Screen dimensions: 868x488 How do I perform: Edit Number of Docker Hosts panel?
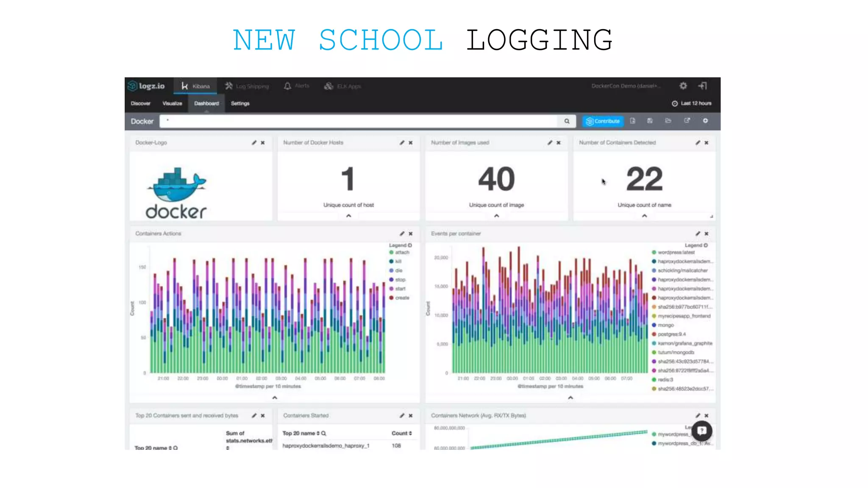[402, 143]
